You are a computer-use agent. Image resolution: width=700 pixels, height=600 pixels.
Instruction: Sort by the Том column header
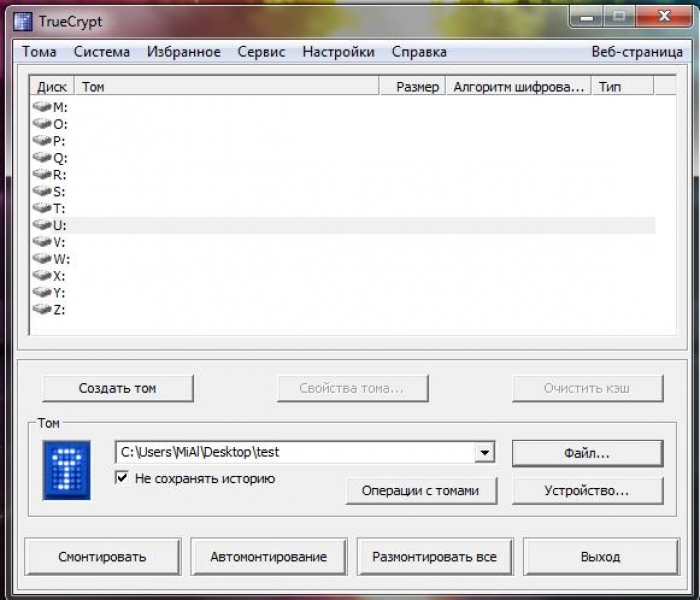227,86
